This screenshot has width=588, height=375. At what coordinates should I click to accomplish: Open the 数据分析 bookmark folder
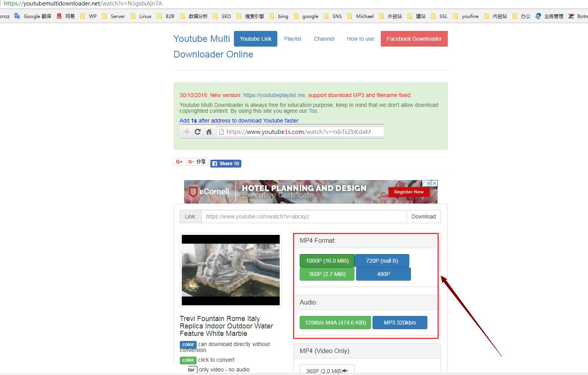(x=194, y=16)
